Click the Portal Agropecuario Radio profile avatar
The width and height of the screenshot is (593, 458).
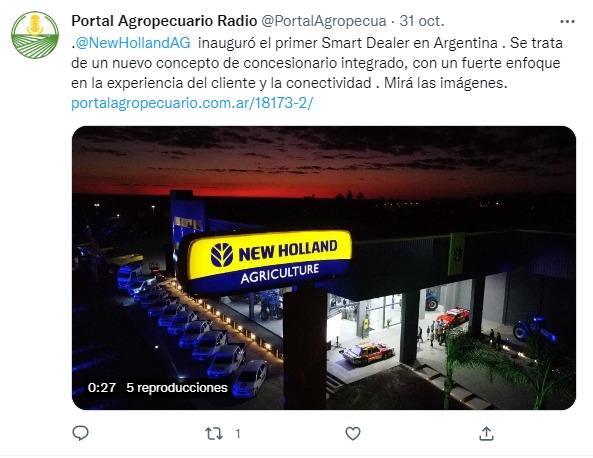[35, 35]
